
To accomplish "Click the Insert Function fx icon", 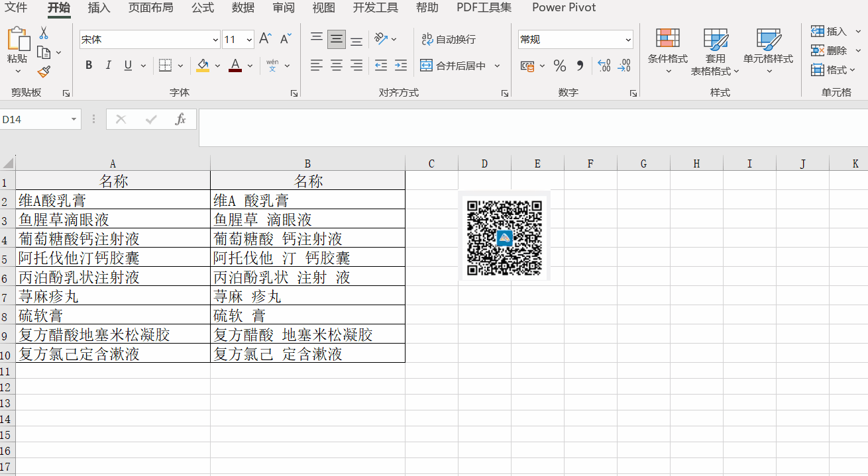I will click(x=180, y=119).
